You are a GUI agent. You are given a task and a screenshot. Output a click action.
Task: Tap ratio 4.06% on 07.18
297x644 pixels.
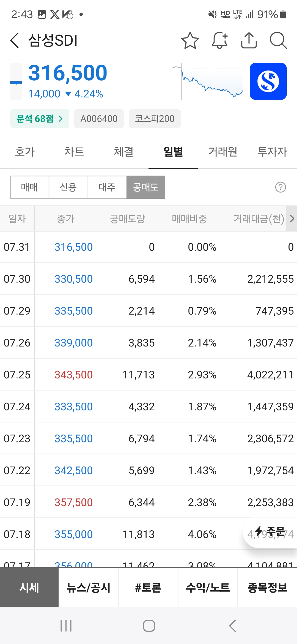(202, 534)
